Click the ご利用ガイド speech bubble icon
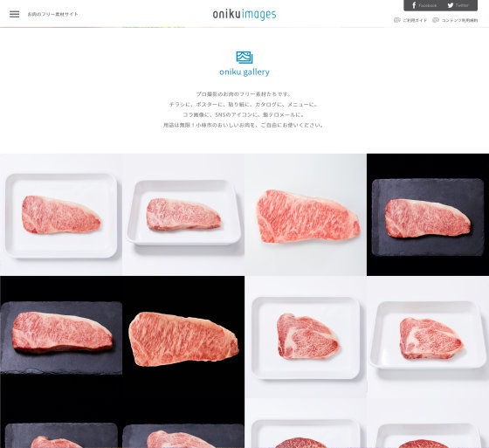The width and height of the screenshot is (489, 448). (x=397, y=20)
